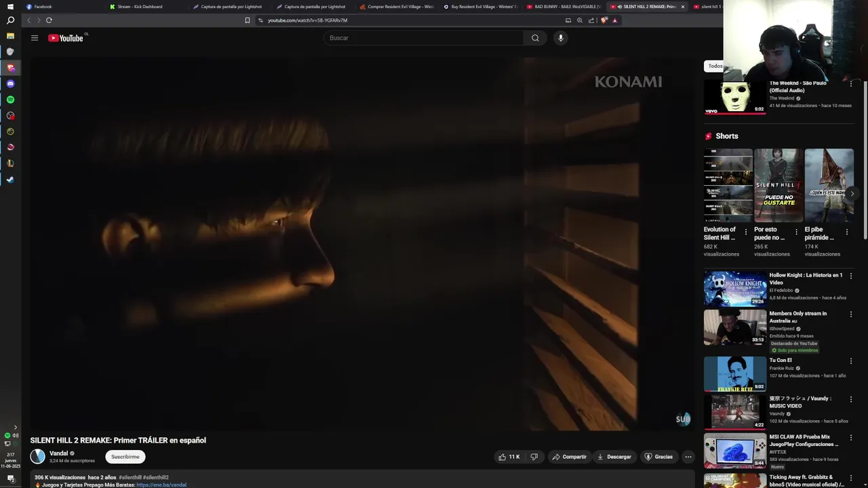This screenshot has width=868, height=488.
Task: Click the #silenthill2 hashtag
Action: pyautogui.click(x=155, y=478)
